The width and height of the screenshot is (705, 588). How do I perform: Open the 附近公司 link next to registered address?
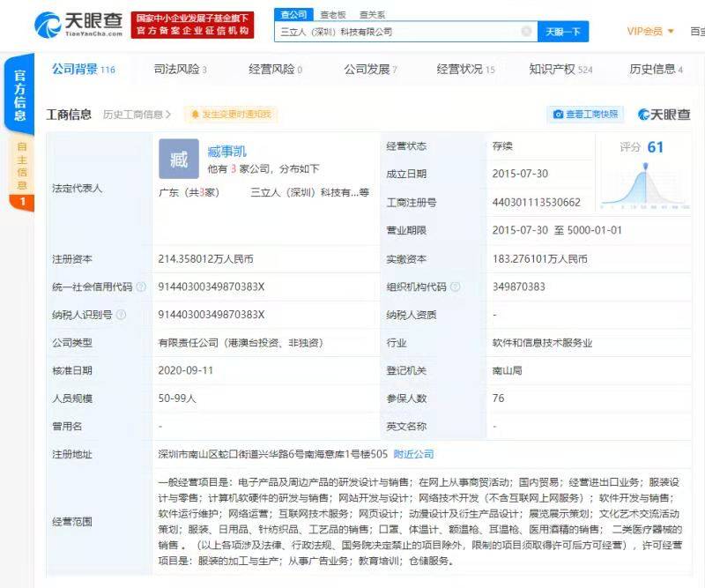pyautogui.click(x=412, y=451)
